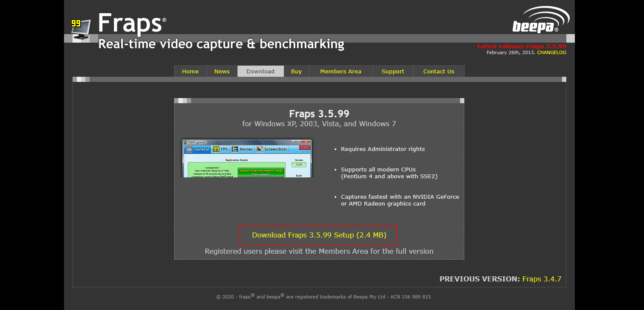The width and height of the screenshot is (644, 310).
Task: Click 'Real-time video capture & benchmarking' tagline
Action: (x=221, y=44)
